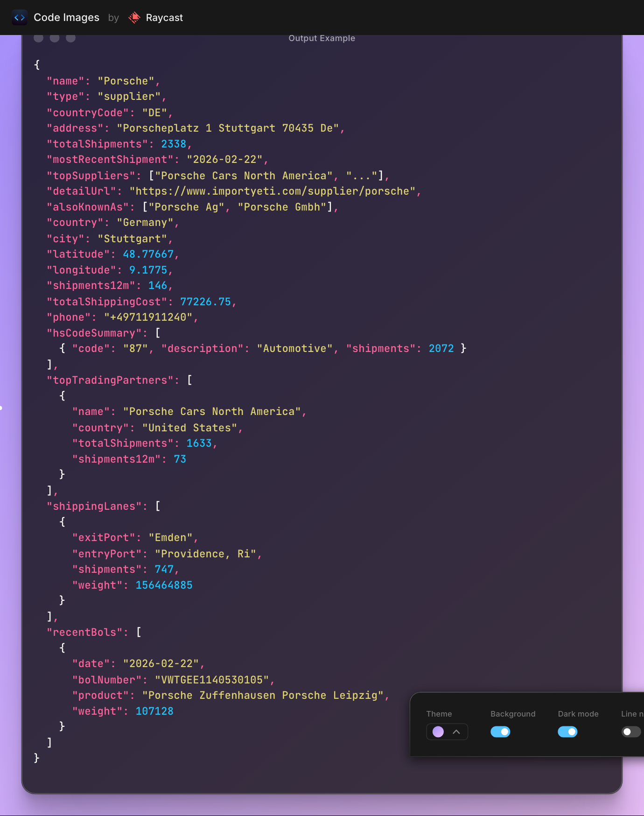Click the Dark mode label

578,714
